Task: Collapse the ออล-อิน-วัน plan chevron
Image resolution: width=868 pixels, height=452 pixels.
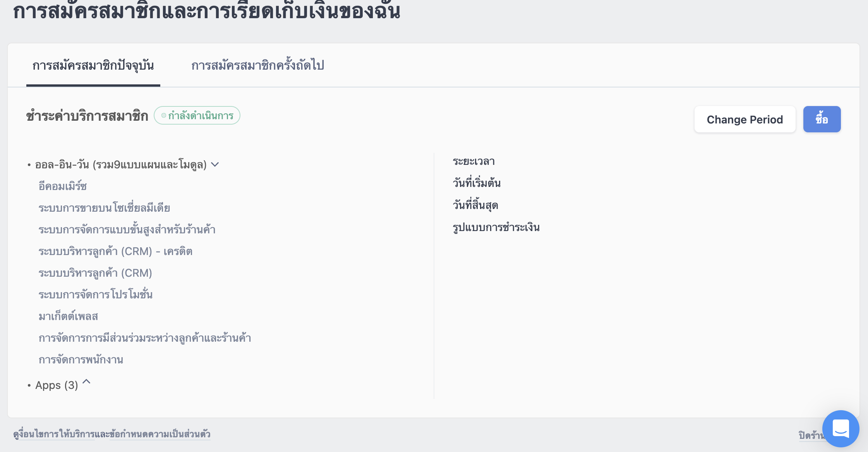Action: [x=215, y=164]
